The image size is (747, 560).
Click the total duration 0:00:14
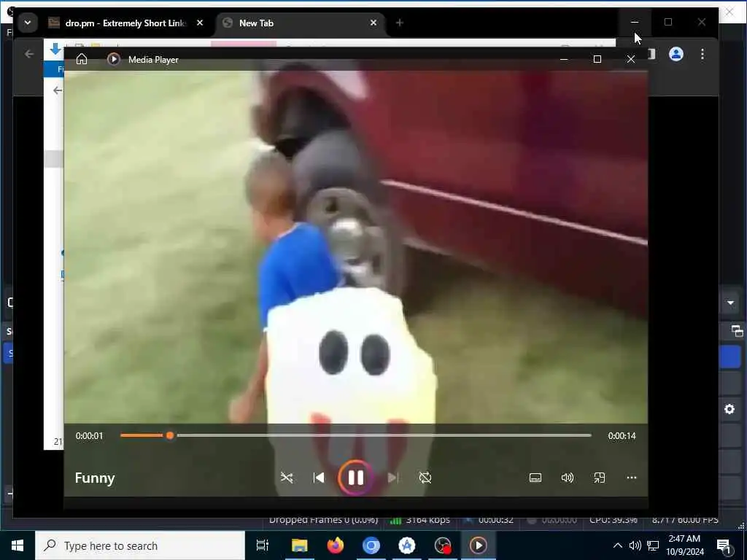(x=622, y=436)
